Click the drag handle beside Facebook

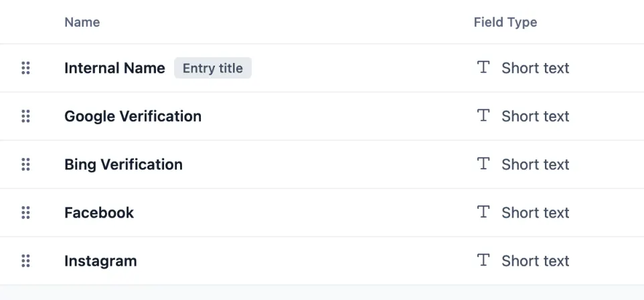tap(25, 212)
